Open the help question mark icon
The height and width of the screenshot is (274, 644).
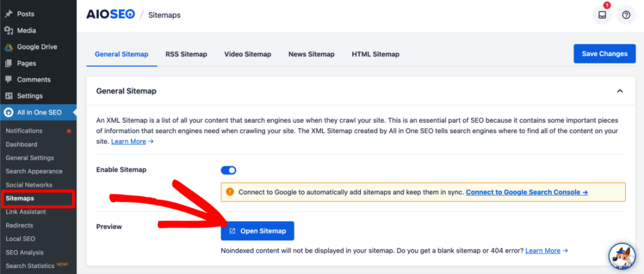click(x=626, y=15)
